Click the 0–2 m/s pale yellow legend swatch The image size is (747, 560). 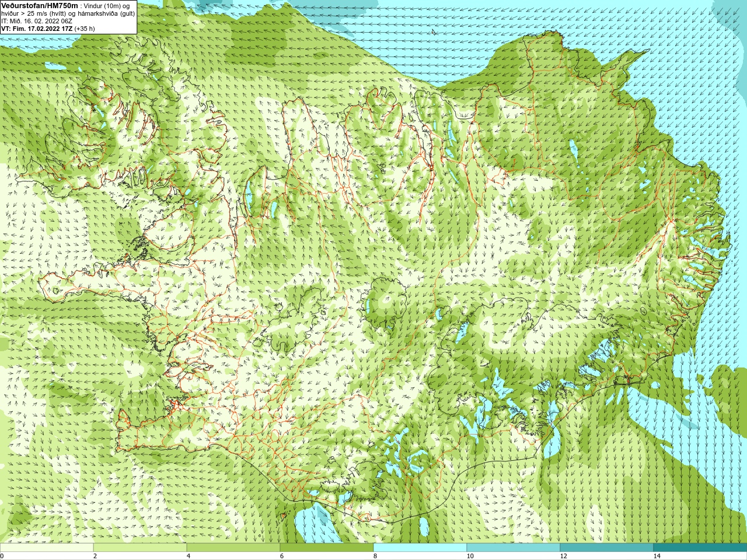click(x=47, y=548)
